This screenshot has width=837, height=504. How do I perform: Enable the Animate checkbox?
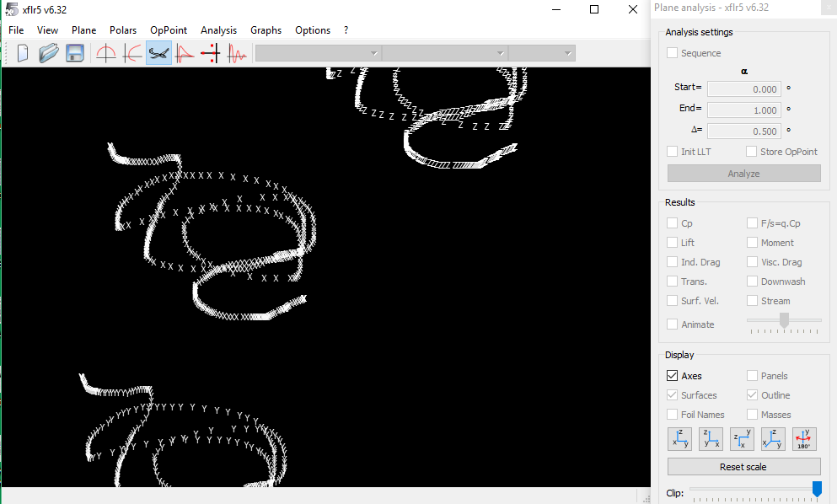click(672, 324)
